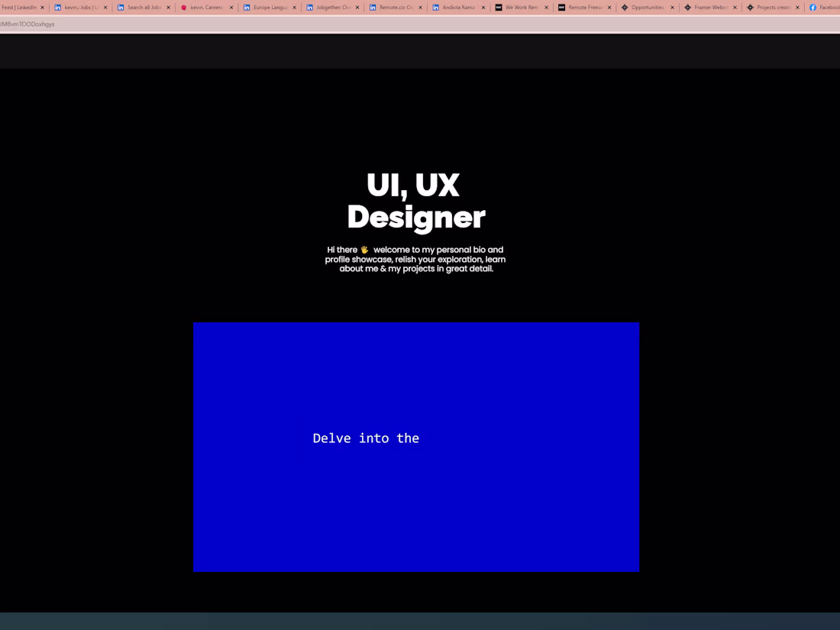Open the Facebook tab

[x=824, y=8]
